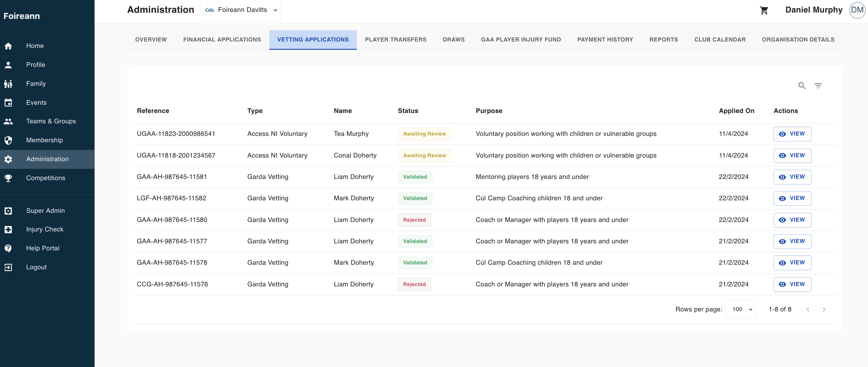This screenshot has height=367, width=868.
Task: View application GAA-AH-987645-11577
Action: [x=792, y=242]
